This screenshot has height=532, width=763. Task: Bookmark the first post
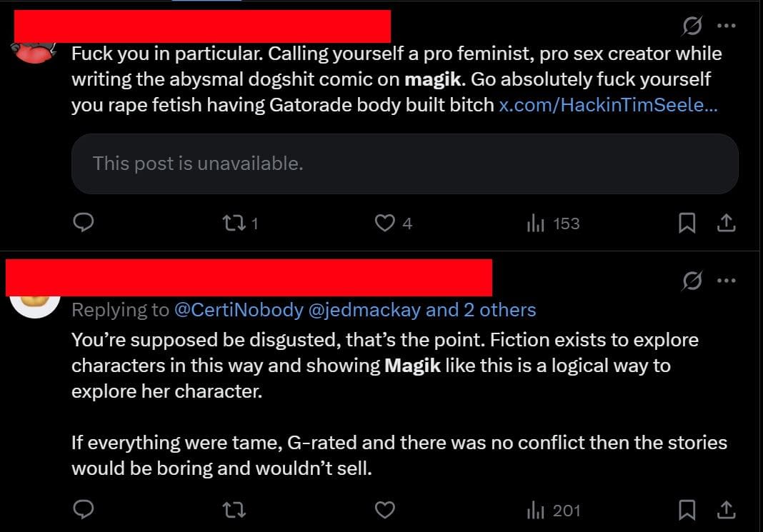click(687, 224)
